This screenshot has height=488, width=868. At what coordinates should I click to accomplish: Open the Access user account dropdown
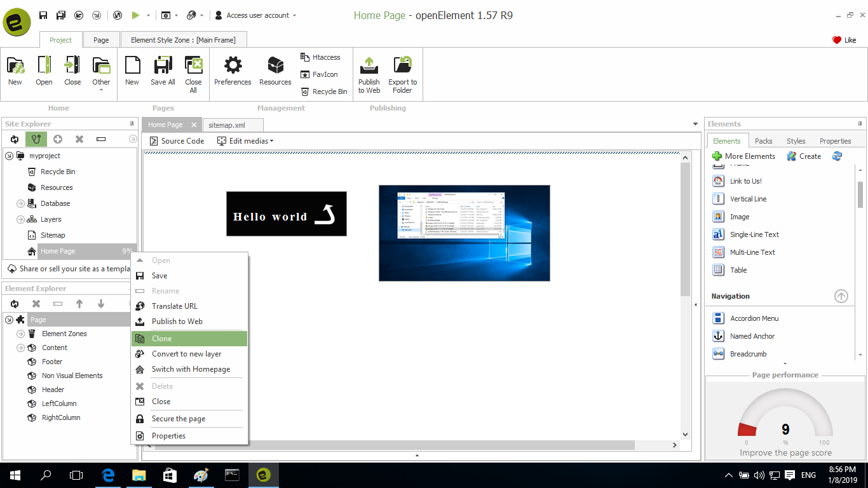pos(255,15)
